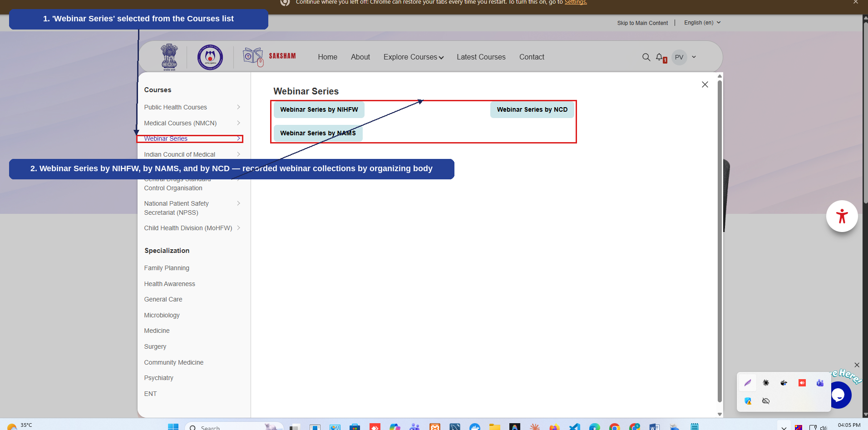Select the Microbiology specialization

pyautogui.click(x=162, y=316)
